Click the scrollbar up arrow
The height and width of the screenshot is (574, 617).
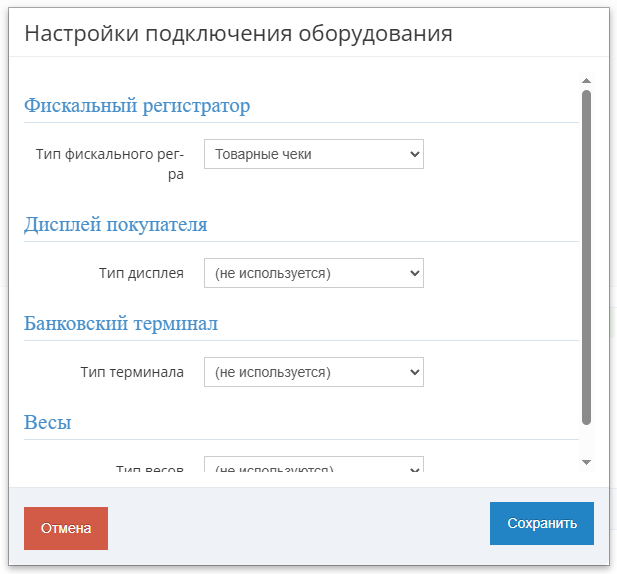pyautogui.click(x=586, y=81)
